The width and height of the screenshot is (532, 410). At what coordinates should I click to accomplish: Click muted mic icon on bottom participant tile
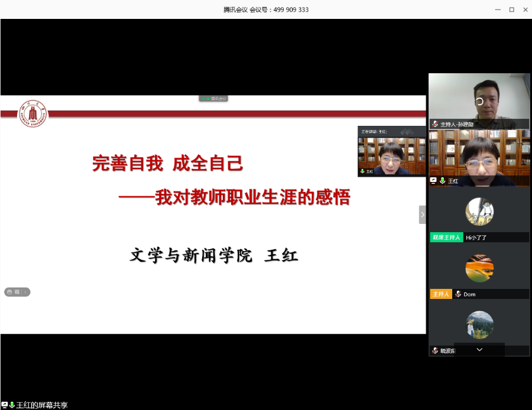point(434,351)
